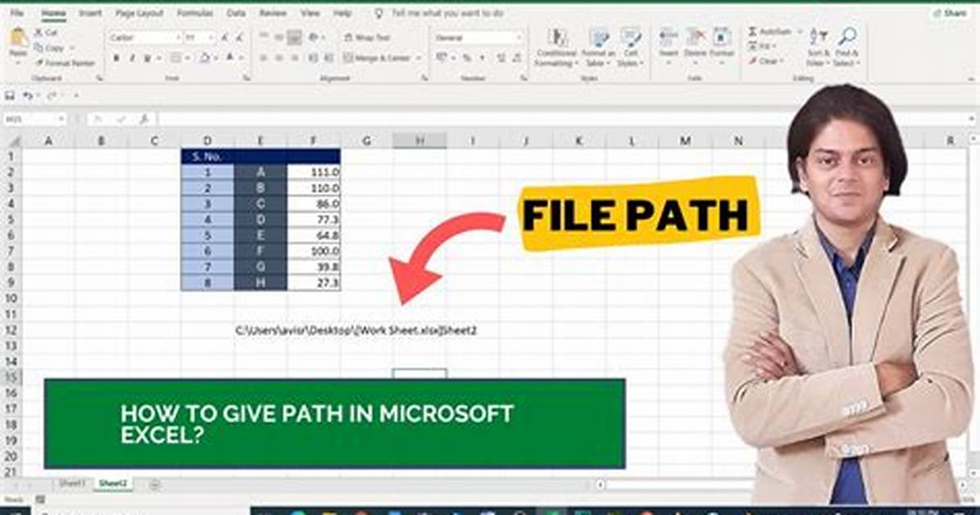Image resolution: width=980 pixels, height=515 pixels.
Task: Apply Comma Style format
Action: 483,58
